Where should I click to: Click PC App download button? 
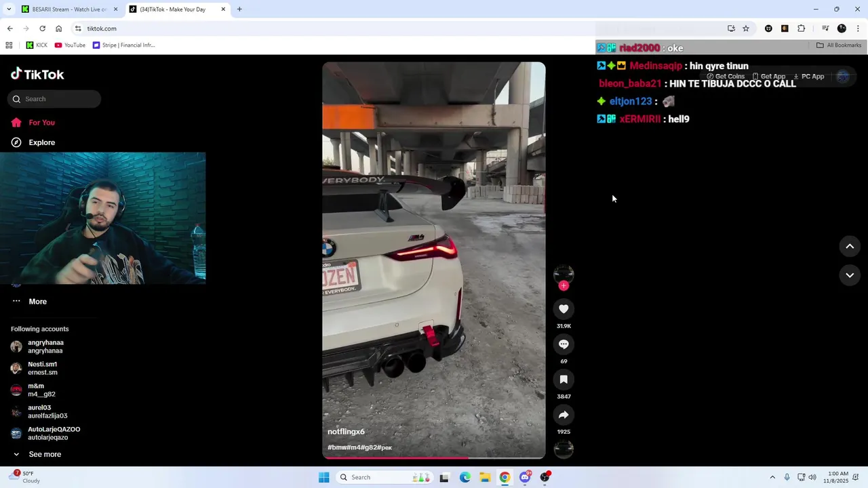809,77
